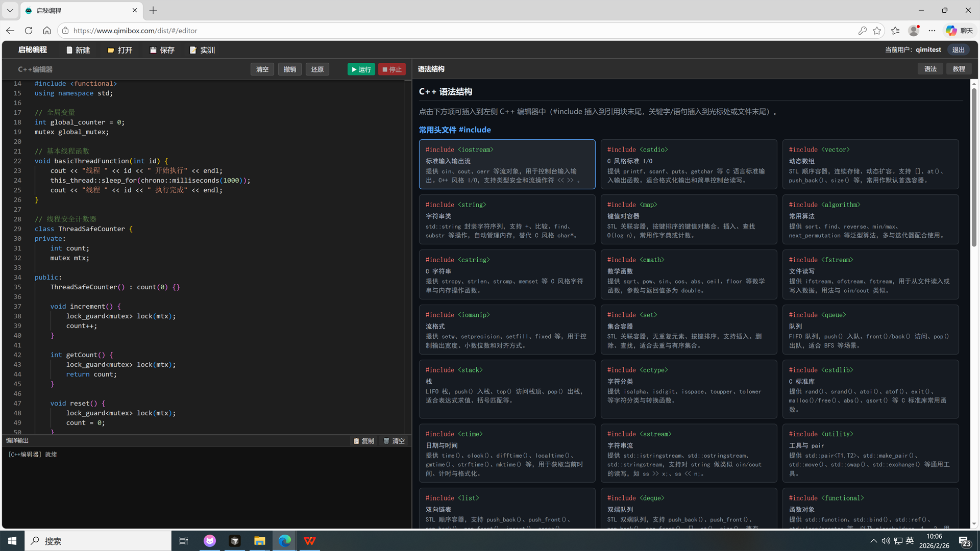
Task: Run the C++ code with 运行
Action: click(x=361, y=69)
